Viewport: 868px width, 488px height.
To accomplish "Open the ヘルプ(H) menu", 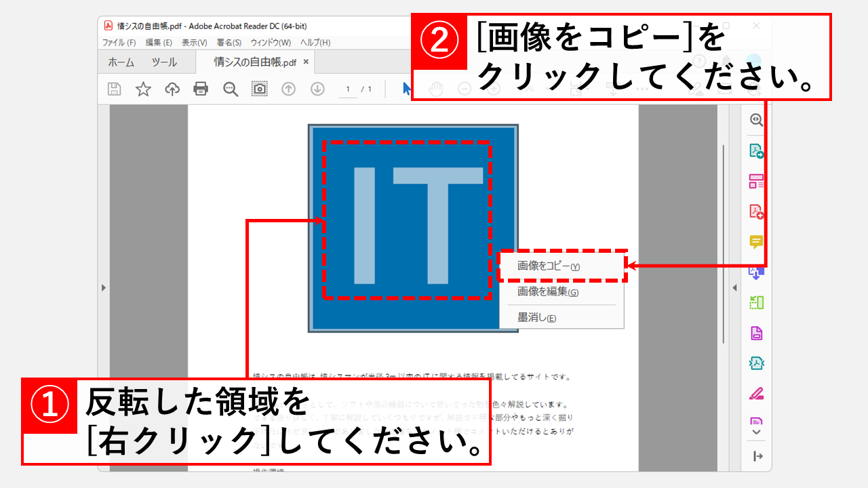I will (315, 43).
